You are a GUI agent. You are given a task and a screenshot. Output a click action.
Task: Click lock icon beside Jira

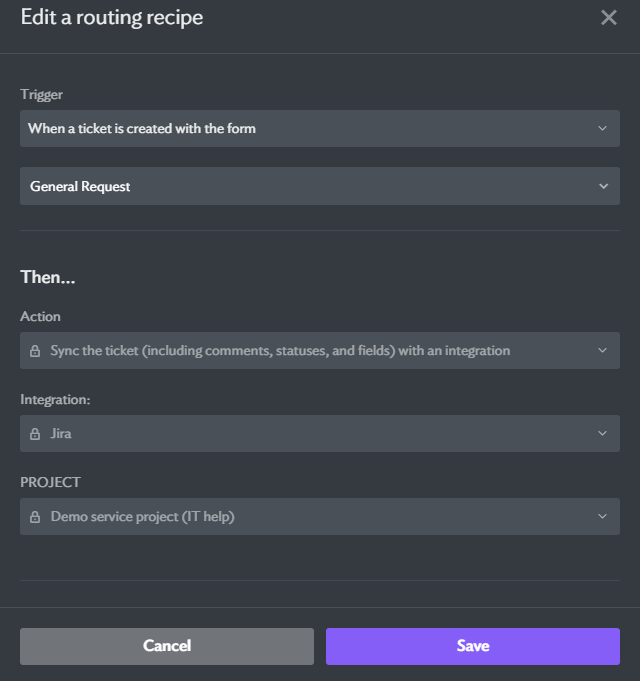(35, 434)
